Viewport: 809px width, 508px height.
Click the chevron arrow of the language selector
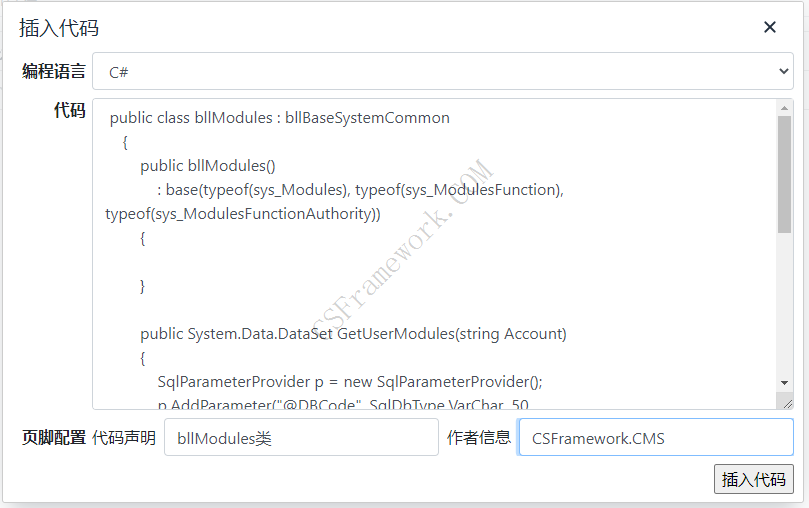[784, 71]
